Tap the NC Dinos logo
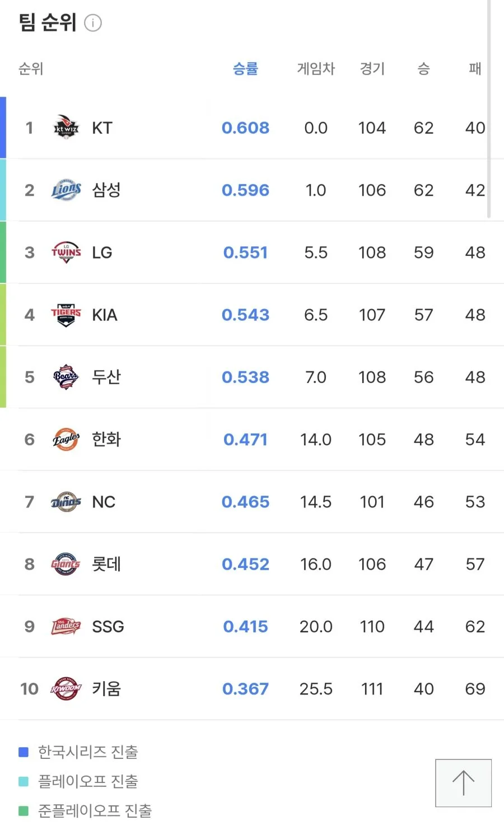Image resolution: width=504 pixels, height=825 pixels. click(66, 502)
